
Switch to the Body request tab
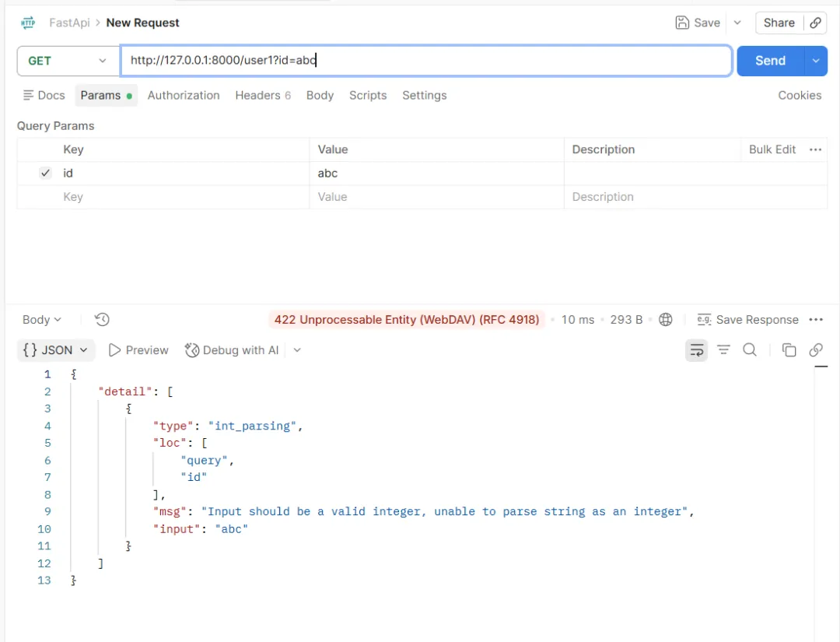click(x=320, y=96)
